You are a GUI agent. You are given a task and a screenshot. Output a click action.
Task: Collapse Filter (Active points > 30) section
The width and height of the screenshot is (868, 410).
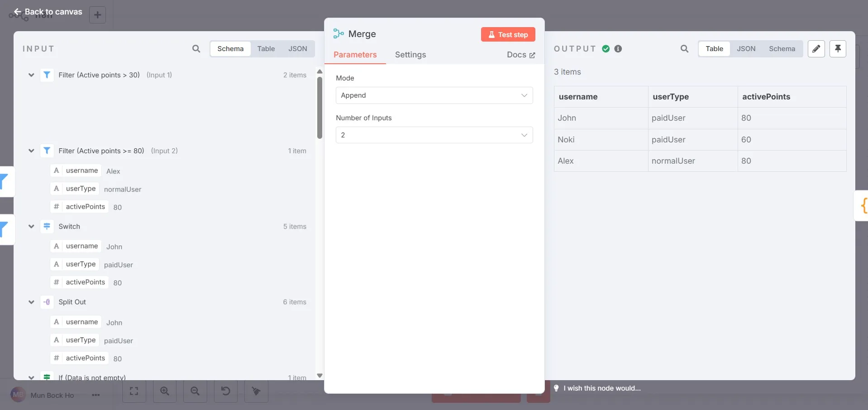point(31,75)
